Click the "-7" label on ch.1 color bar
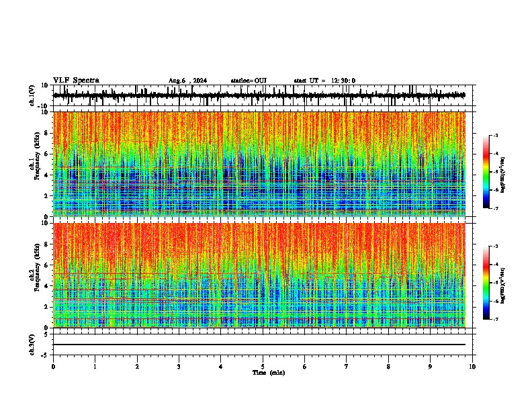Image resolution: width=532 pixels, height=411 pixels. pyautogui.click(x=496, y=208)
